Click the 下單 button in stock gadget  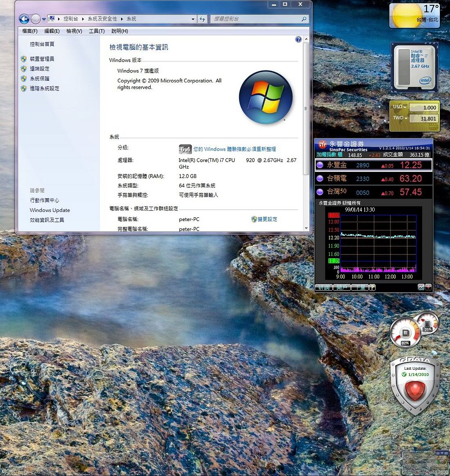click(360, 287)
